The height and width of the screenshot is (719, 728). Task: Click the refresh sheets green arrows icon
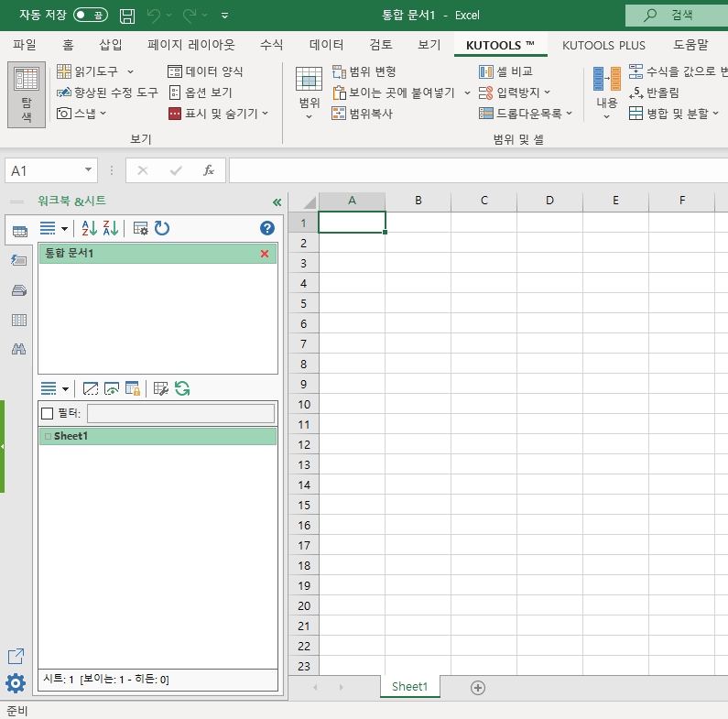(x=182, y=388)
